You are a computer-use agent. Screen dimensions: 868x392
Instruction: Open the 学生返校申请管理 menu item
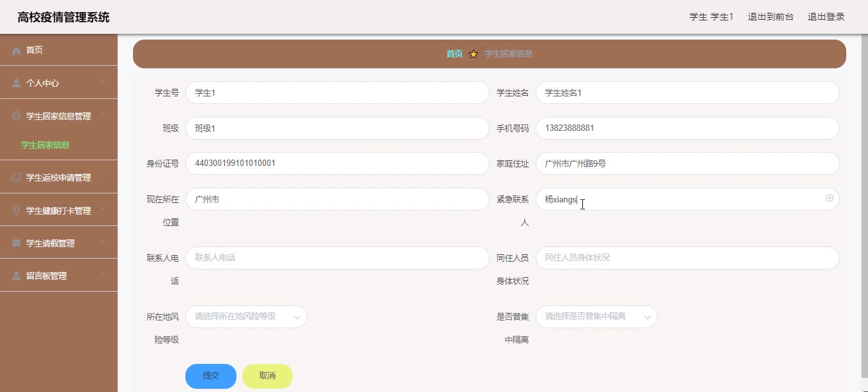click(59, 177)
